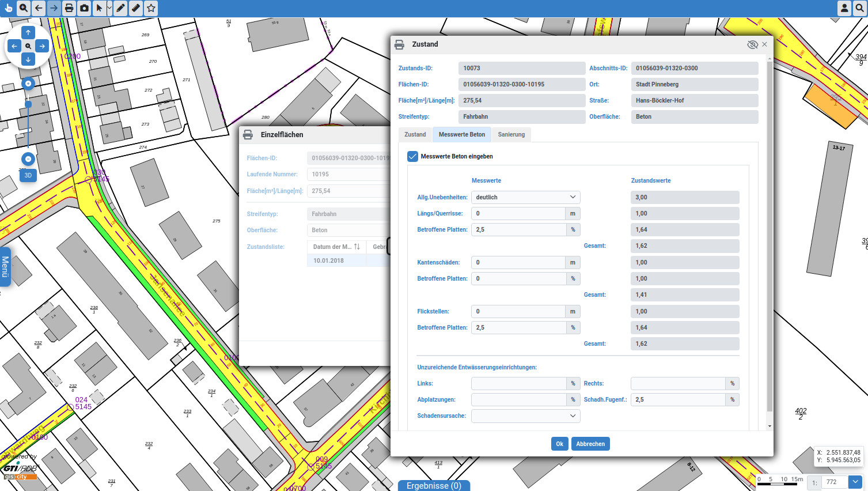Print the Zustand dialog

click(399, 44)
